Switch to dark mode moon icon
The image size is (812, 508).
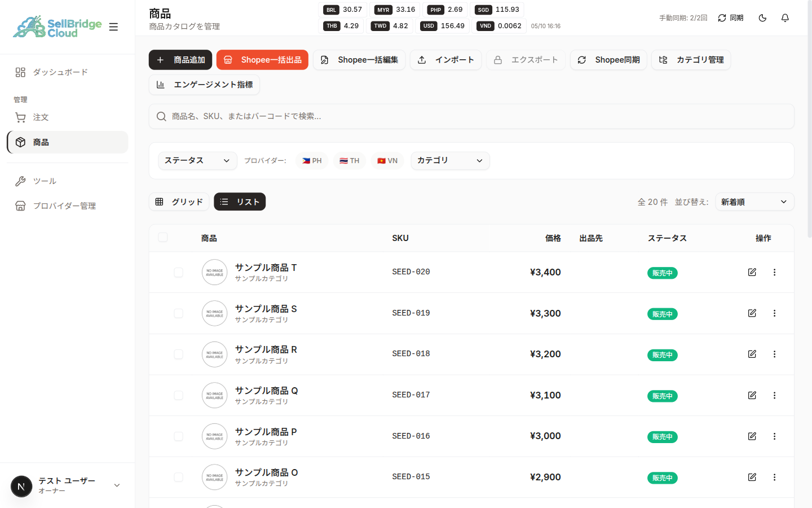coord(762,18)
